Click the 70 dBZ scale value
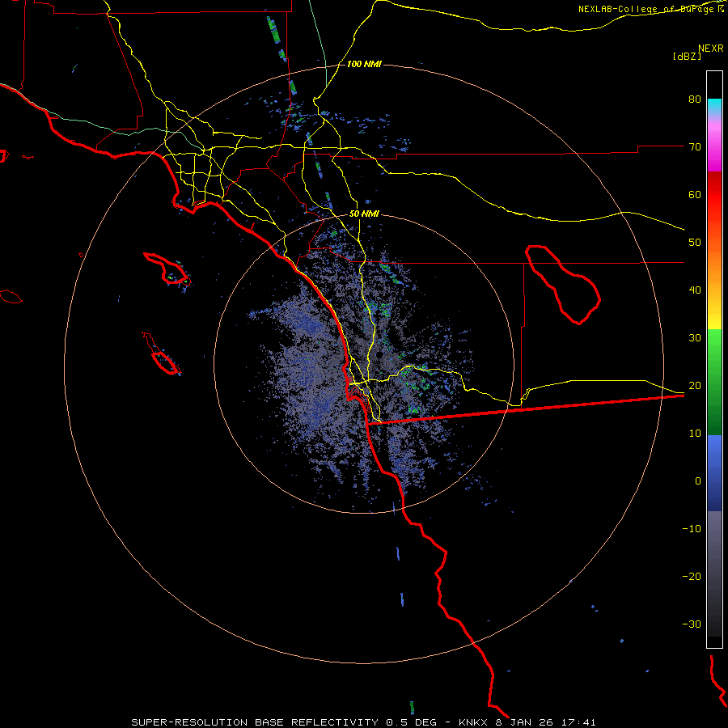 (695, 147)
